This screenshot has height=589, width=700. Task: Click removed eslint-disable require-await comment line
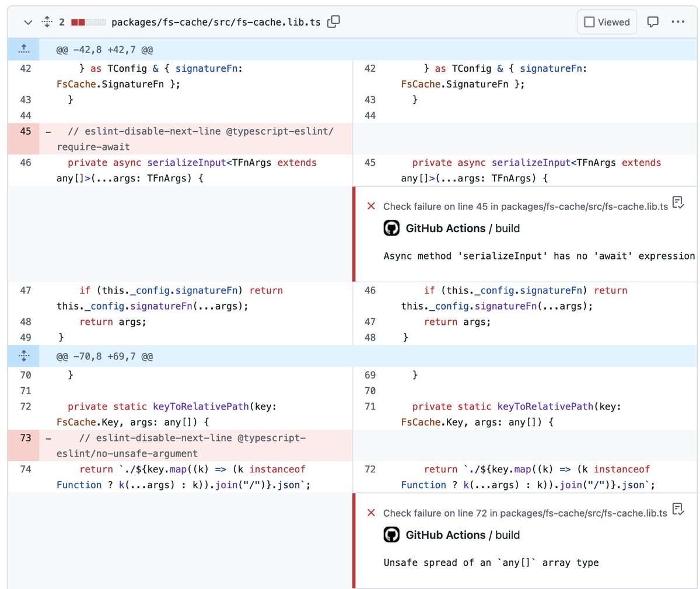coord(195,139)
